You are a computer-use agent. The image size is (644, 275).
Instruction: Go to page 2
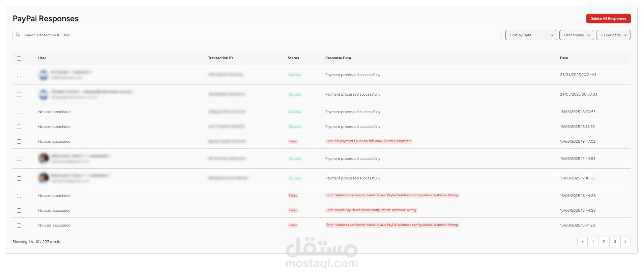[604, 242]
